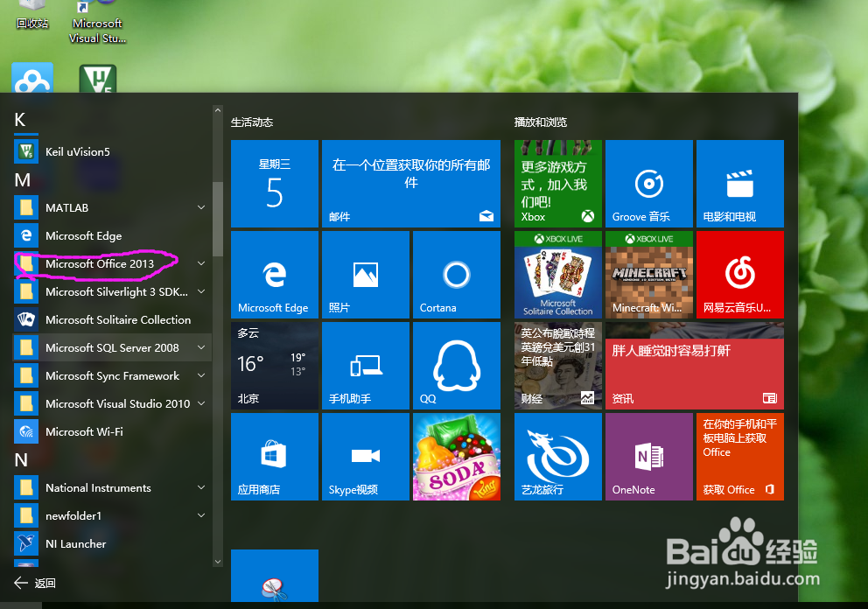Open the 应用商店 Store tile
The height and width of the screenshot is (609, 868).
274,456
